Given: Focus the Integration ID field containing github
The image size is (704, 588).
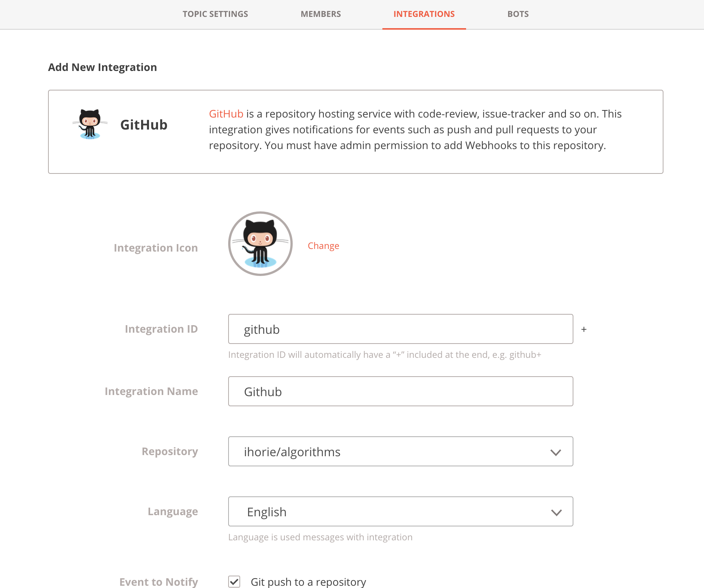Looking at the screenshot, I should 400,329.
